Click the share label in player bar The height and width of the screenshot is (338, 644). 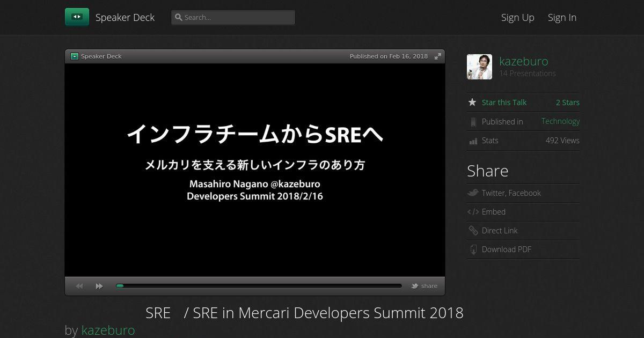[429, 286]
